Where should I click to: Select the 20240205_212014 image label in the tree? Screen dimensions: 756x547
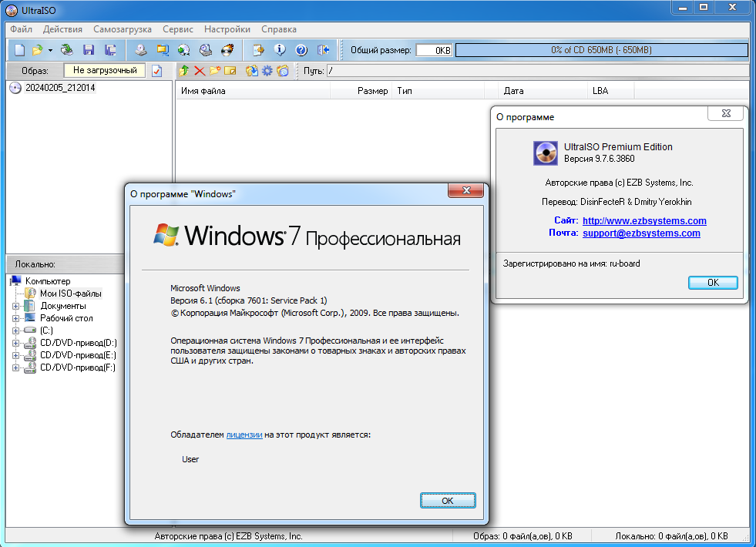coord(60,88)
